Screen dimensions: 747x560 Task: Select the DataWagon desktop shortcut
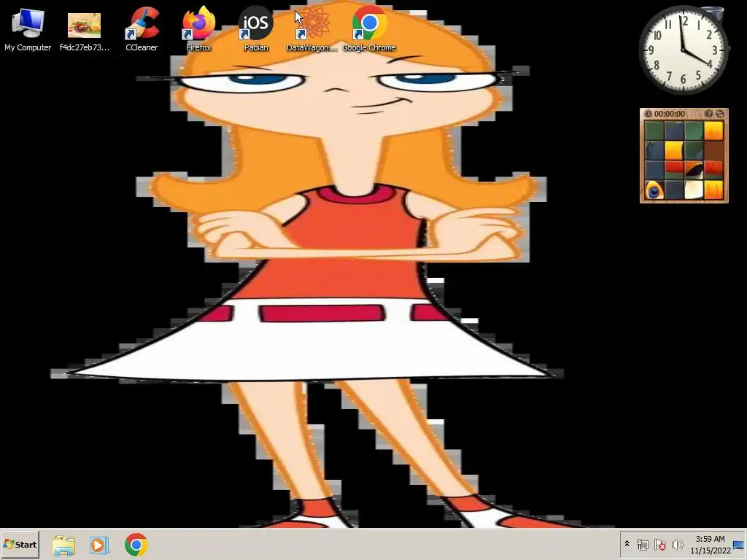pyautogui.click(x=312, y=28)
